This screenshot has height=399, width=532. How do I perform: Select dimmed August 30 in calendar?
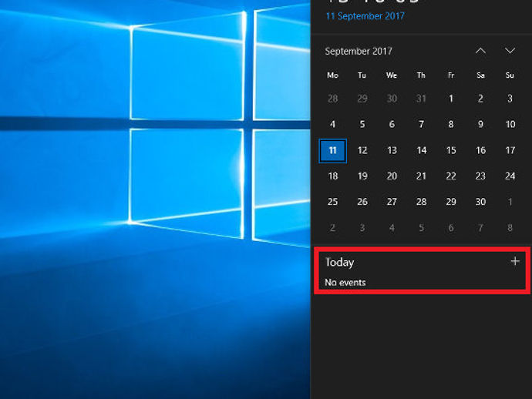tap(392, 99)
